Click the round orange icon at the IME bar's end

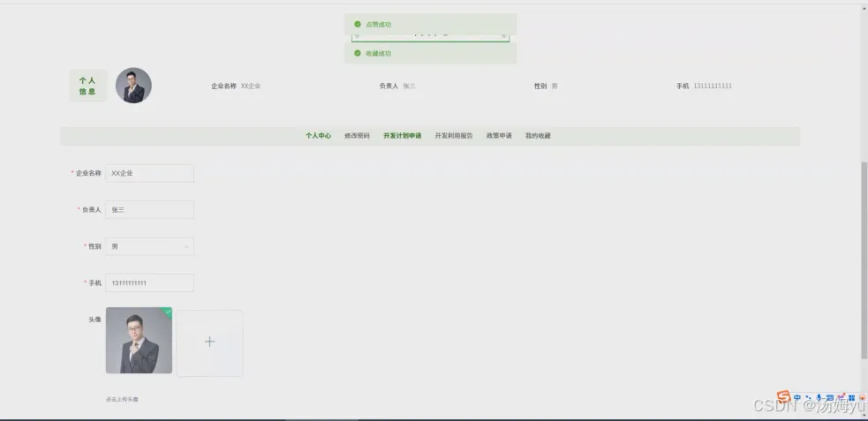click(862, 398)
